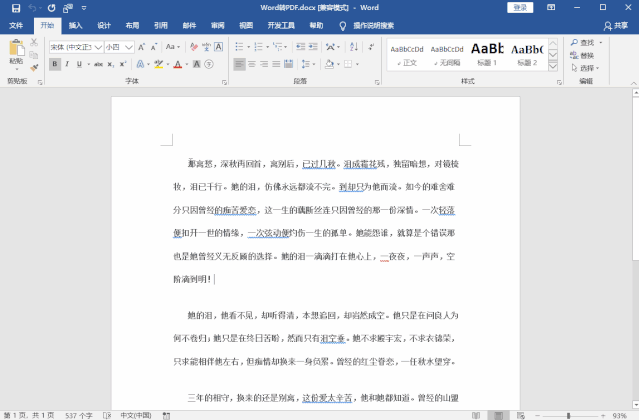
Task: Apply the 无间隔 style
Action: 447,55
